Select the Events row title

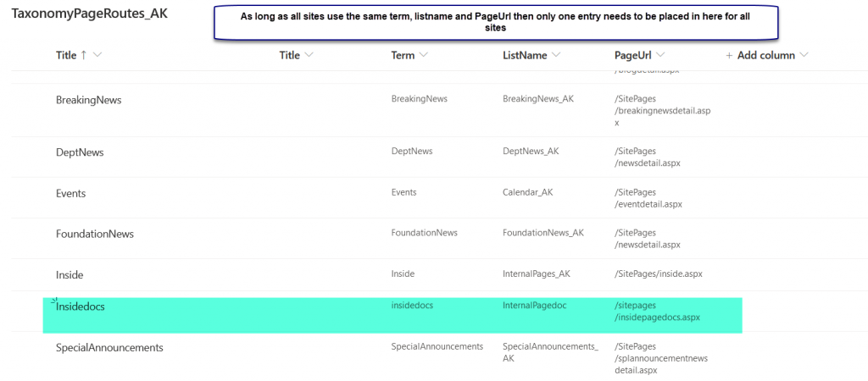pyautogui.click(x=70, y=193)
